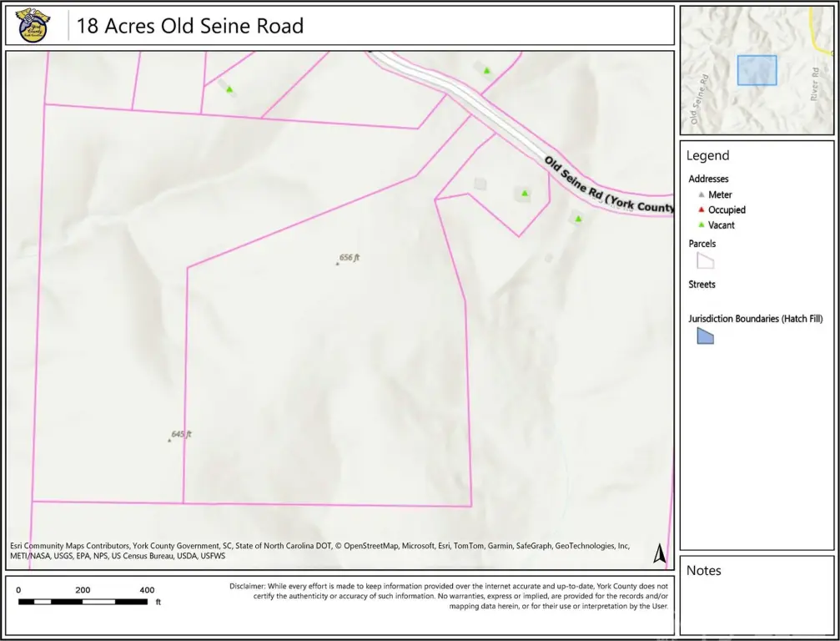
Task: Click the York County seal logo
Action: (x=33, y=26)
